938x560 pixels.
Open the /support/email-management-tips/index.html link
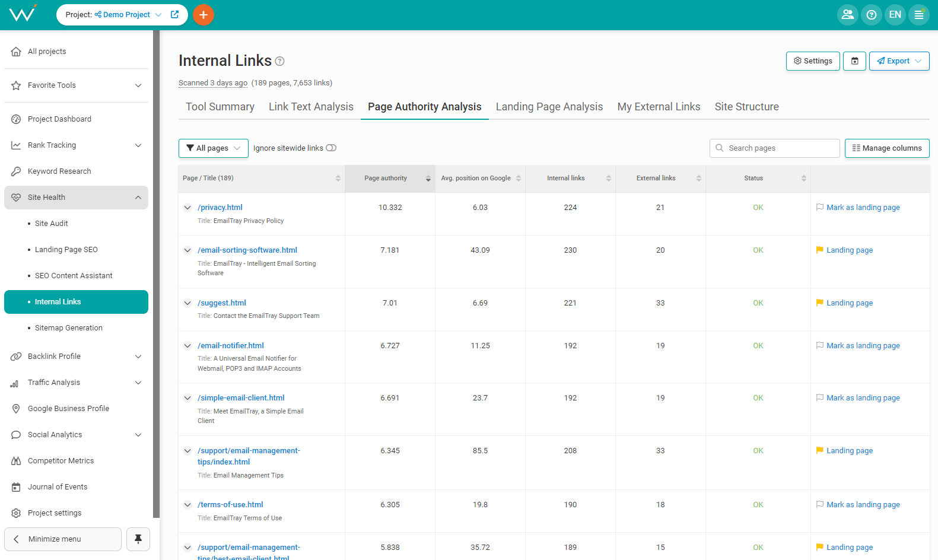click(249, 456)
